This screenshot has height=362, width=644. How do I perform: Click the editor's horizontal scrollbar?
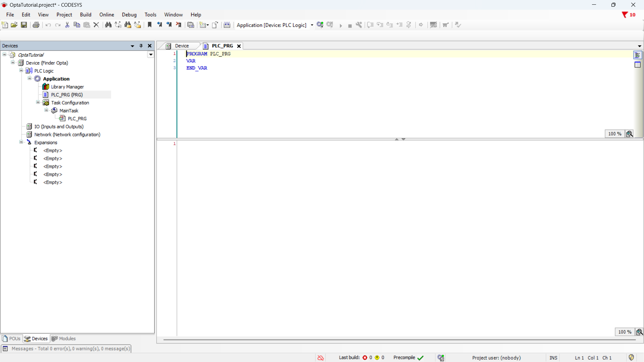pos(399,340)
